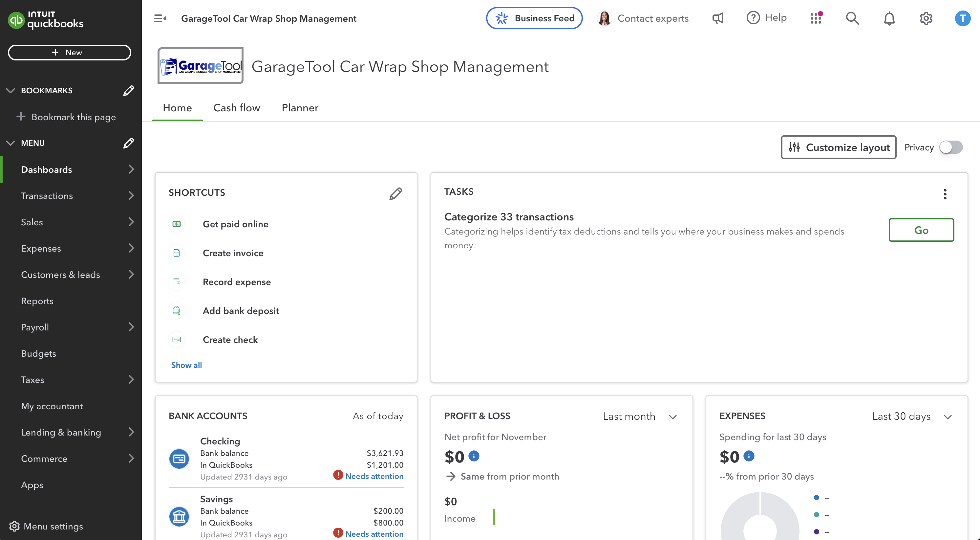This screenshot has width=980, height=540.
Task: Collapse the BOOKMARKS section chevron
Action: (11, 91)
